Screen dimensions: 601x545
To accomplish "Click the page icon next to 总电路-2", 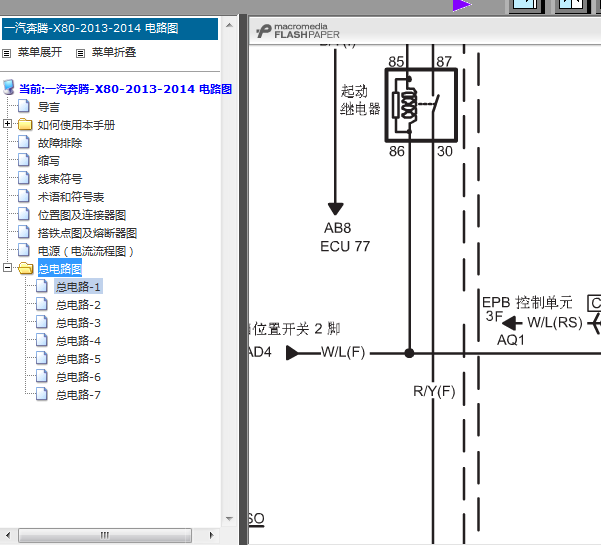I will [x=42, y=304].
